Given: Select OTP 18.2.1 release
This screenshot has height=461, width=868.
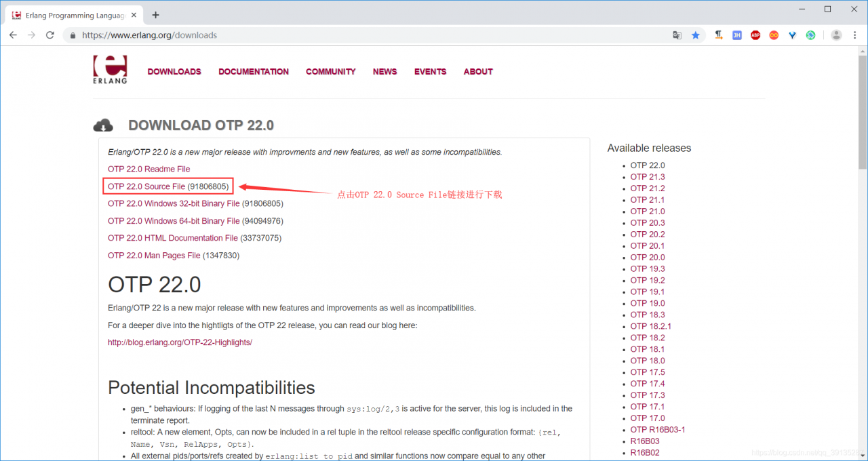Looking at the screenshot, I should pyautogui.click(x=651, y=326).
